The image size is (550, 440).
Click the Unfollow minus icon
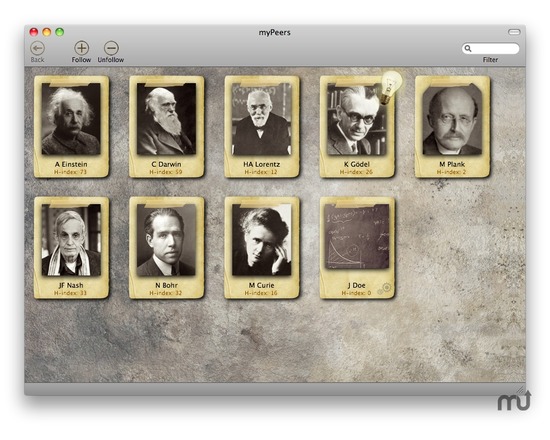111,48
